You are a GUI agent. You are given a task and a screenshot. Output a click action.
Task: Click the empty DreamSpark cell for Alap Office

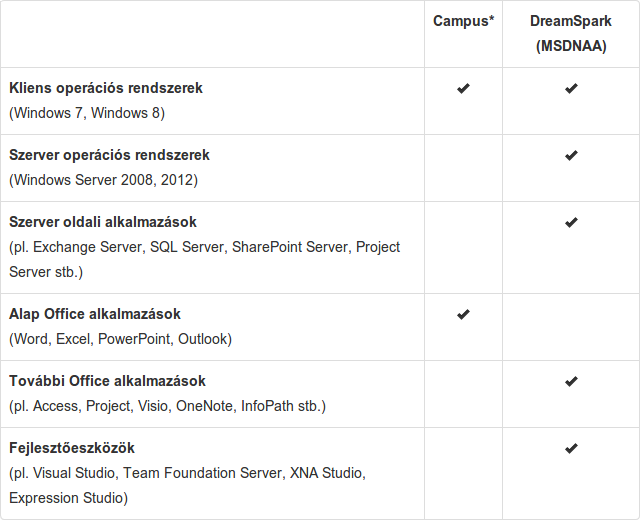coord(571,327)
